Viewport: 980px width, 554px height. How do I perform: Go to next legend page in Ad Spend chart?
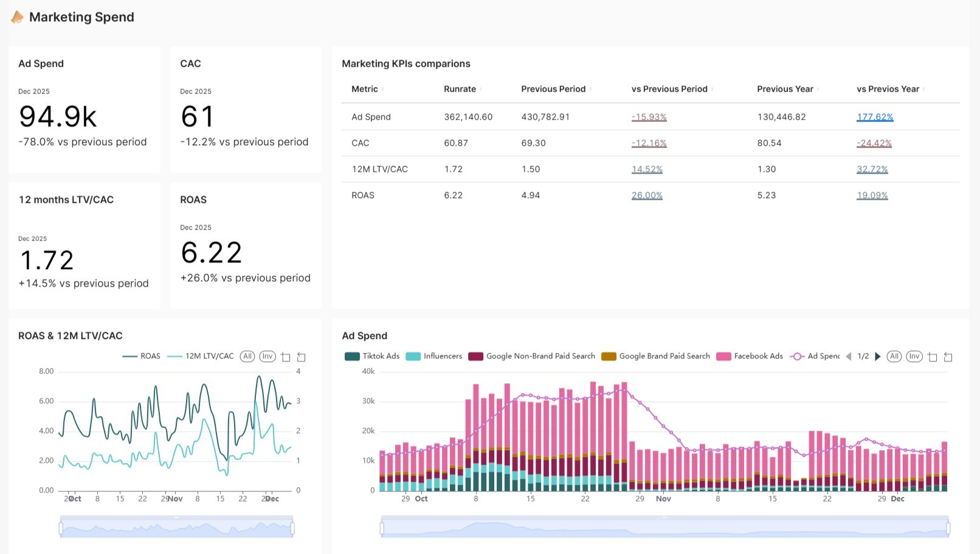click(x=877, y=357)
